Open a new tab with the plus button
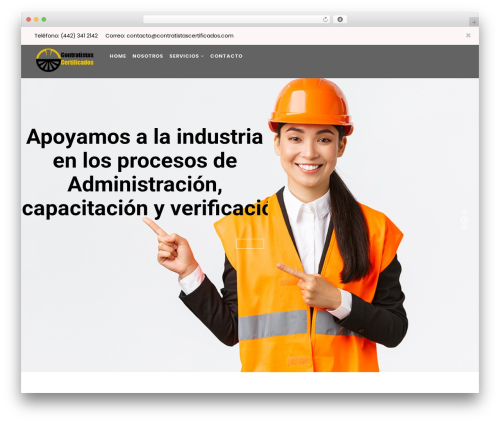This screenshot has height=423, width=500. click(x=474, y=22)
